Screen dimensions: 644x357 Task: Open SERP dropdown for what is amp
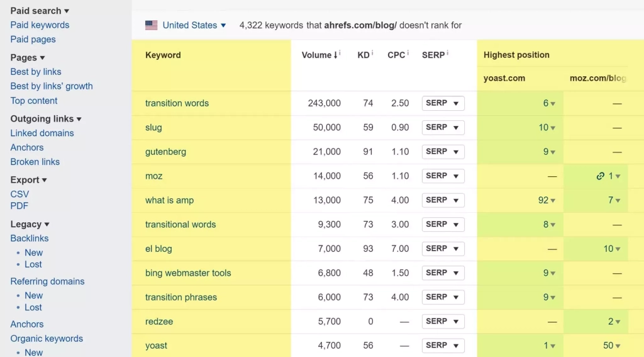(443, 200)
